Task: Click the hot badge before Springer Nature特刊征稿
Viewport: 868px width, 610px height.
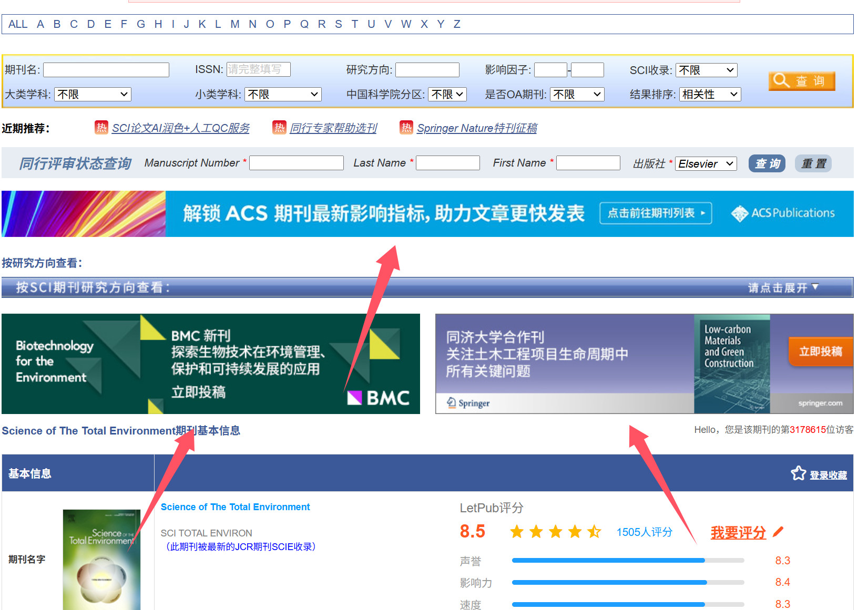Action: (x=406, y=128)
